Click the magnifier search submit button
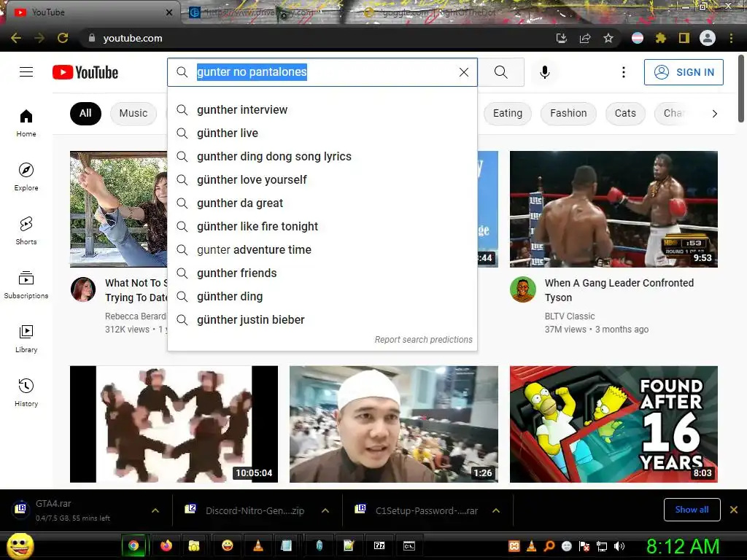 [x=500, y=72]
